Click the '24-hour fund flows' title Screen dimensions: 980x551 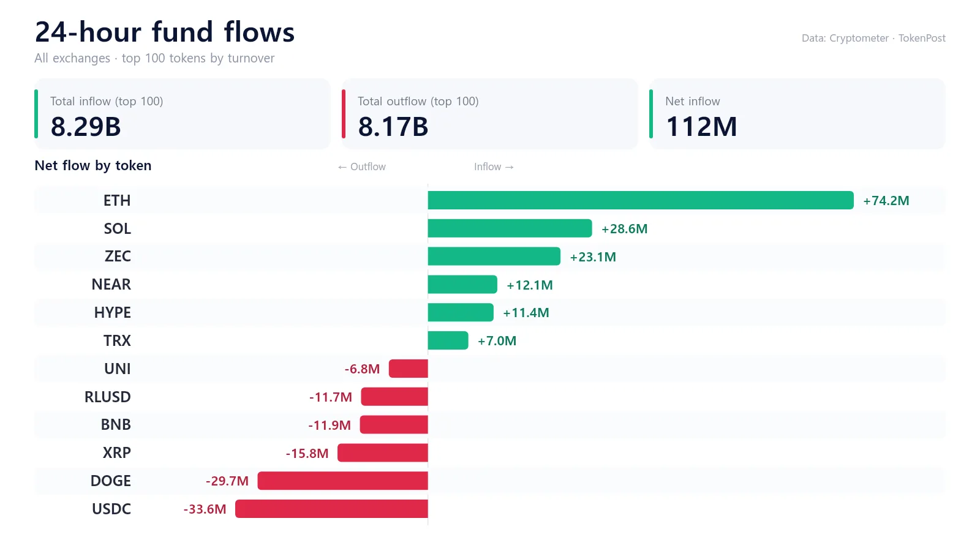point(165,32)
